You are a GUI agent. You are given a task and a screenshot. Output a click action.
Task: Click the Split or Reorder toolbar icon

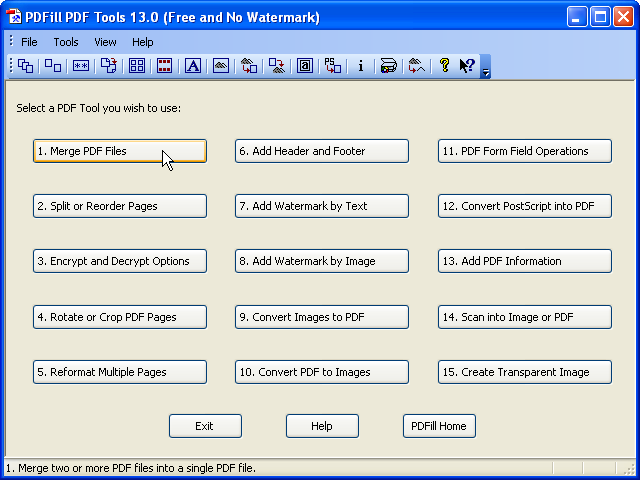(x=53, y=66)
